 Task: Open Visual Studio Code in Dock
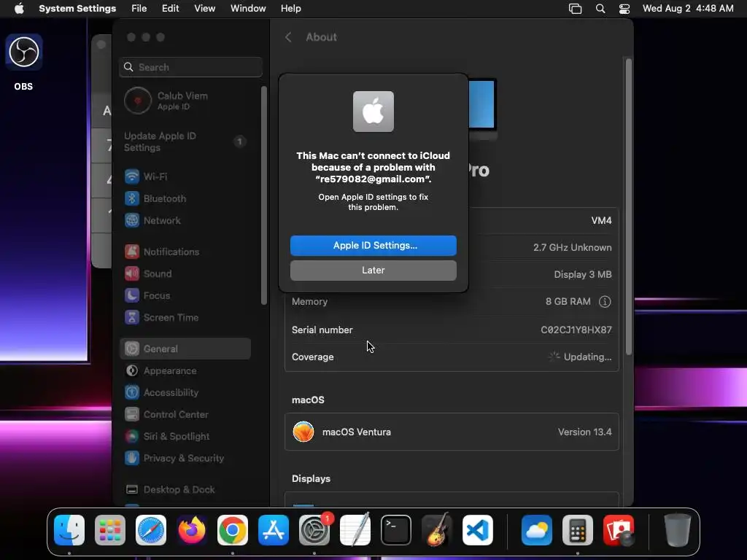click(478, 530)
